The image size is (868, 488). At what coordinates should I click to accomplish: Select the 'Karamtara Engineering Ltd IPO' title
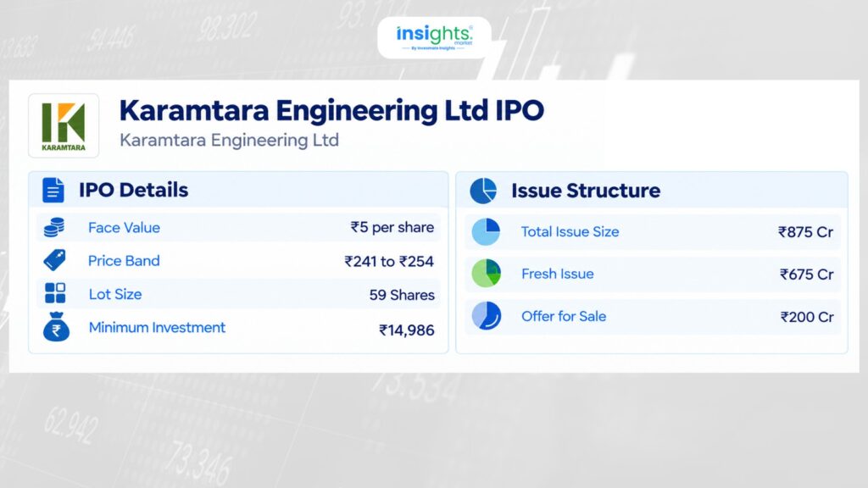pos(331,110)
